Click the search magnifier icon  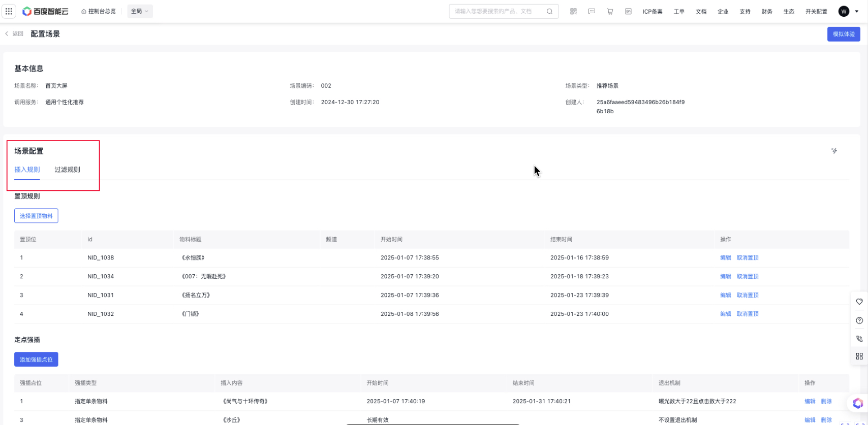tap(549, 11)
